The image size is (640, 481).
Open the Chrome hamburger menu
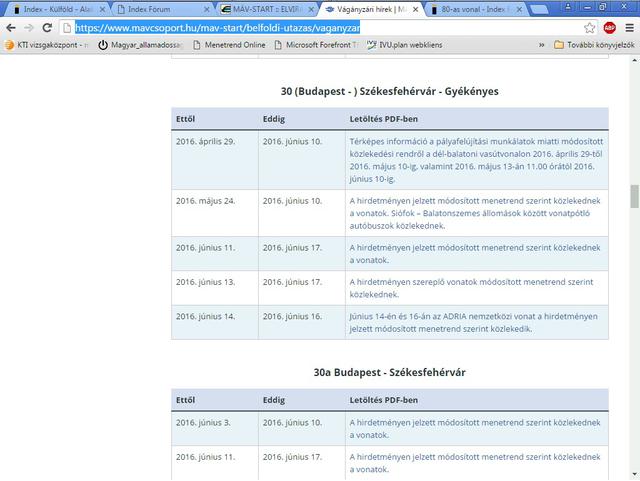627,28
